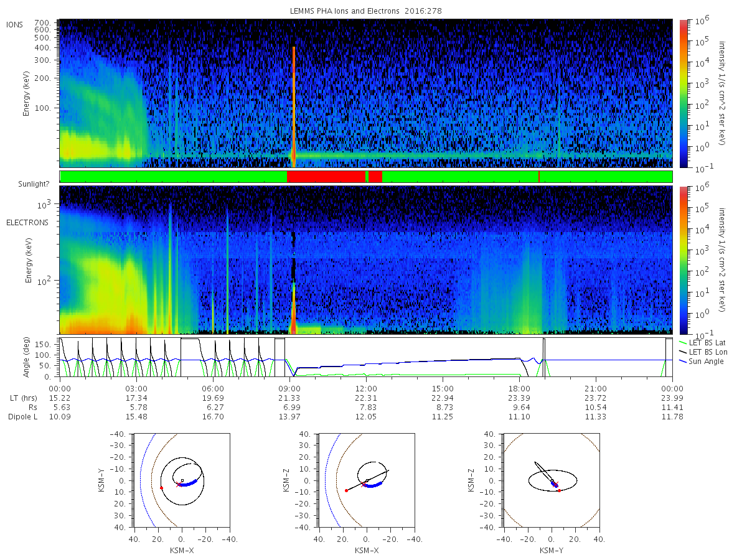Click the plot title 'LEMMS PHA Ions and Electrons 2016:278'
Image resolution: width=747 pixels, height=560 pixels.
[x=366, y=11]
